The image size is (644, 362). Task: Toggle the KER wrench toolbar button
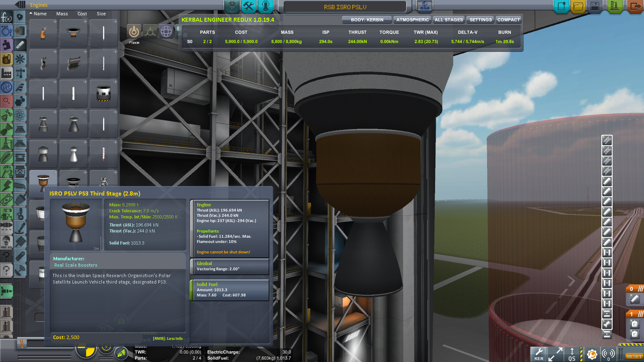click(x=539, y=354)
